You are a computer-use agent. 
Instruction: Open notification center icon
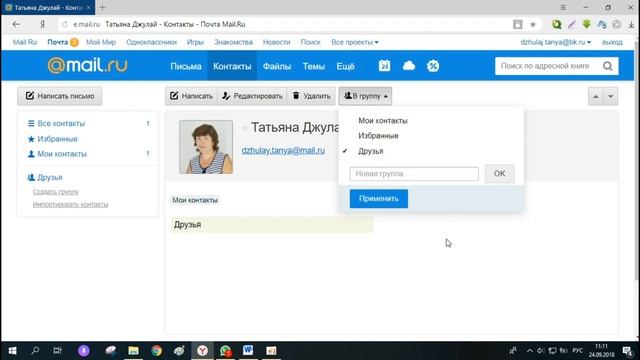coord(627,351)
